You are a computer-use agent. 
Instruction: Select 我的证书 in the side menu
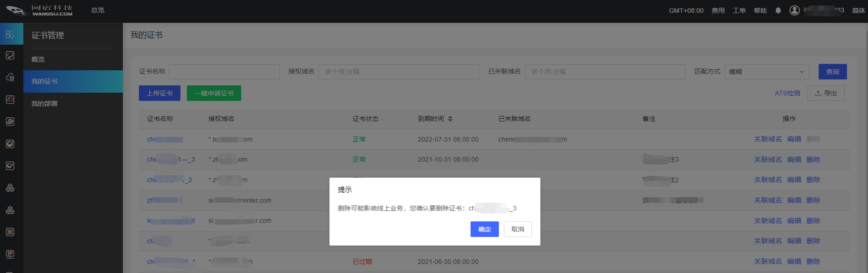(x=44, y=81)
